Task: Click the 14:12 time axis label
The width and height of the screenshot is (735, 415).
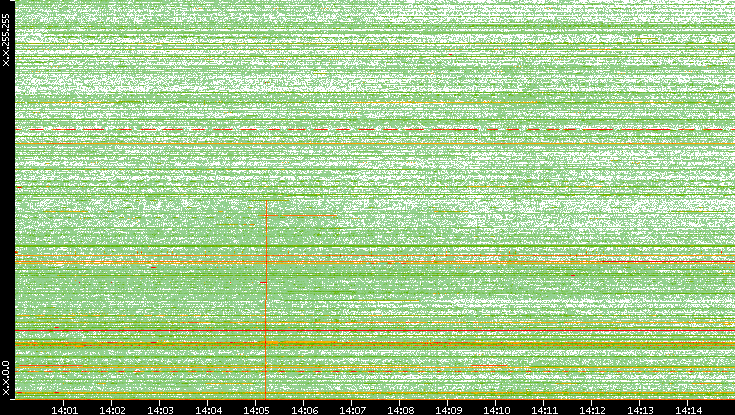Action: tap(593, 410)
